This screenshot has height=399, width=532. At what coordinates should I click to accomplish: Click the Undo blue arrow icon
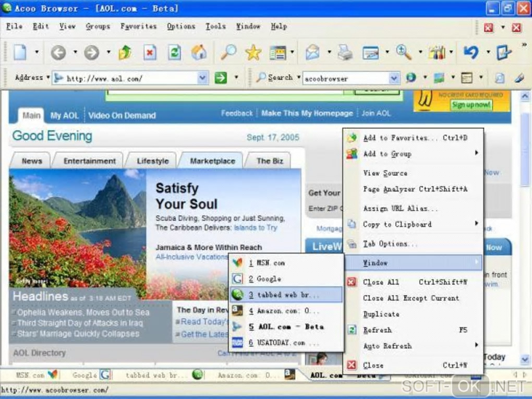[x=471, y=52]
